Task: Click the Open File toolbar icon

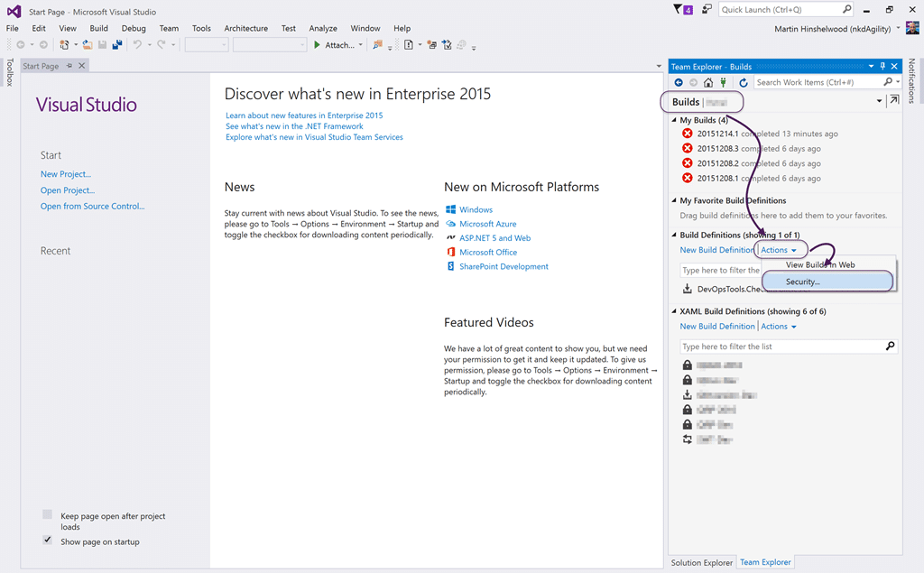Action: click(88, 45)
